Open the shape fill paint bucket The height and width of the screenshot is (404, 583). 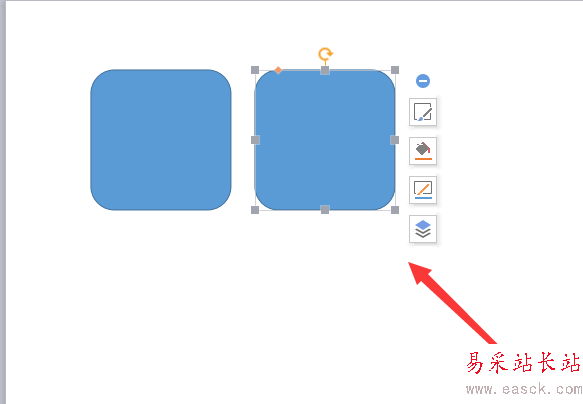pos(423,151)
